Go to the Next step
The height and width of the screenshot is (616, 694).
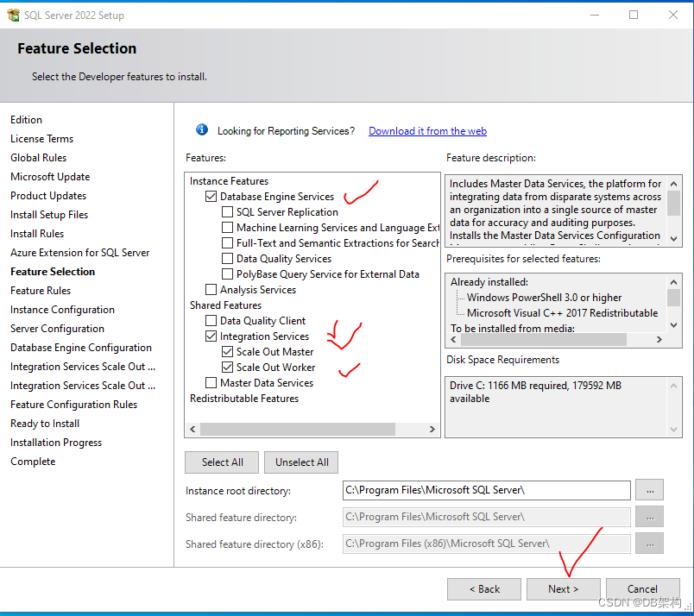click(x=563, y=589)
